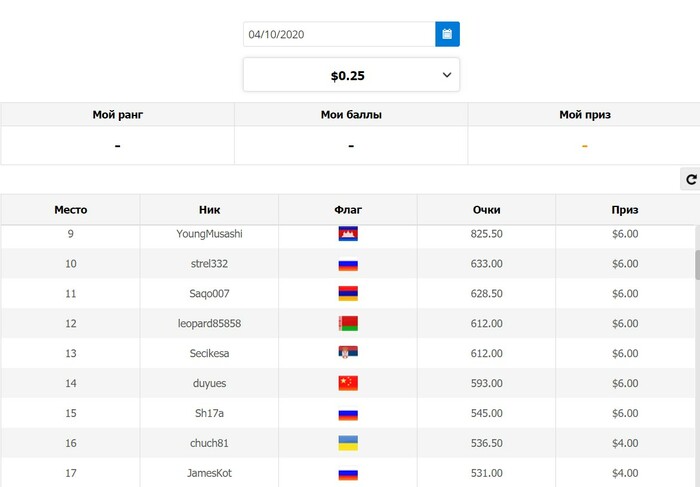Sort by the Место column header
700x487 pixels.
tap(70, 210)
